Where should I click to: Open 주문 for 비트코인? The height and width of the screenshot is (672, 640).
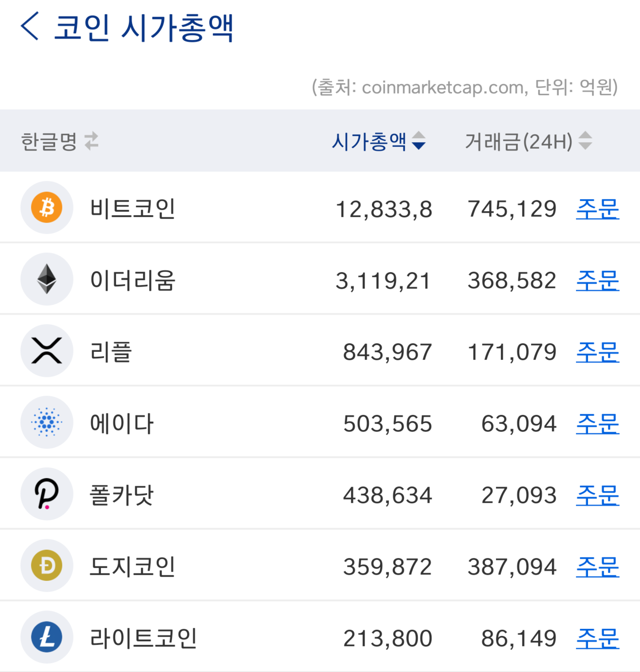point(597,209)
